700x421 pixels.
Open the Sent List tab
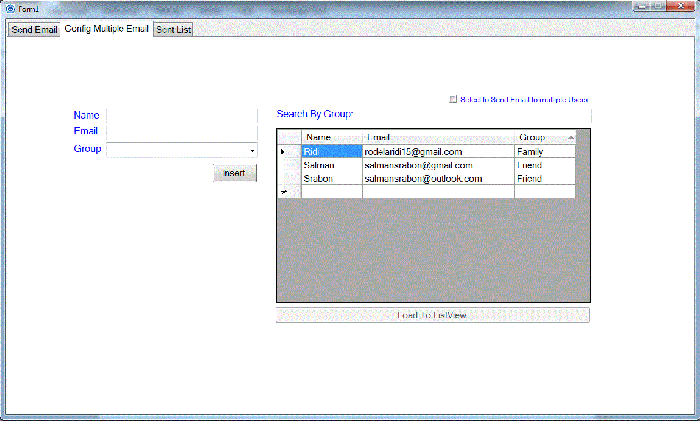pos(173,29)
